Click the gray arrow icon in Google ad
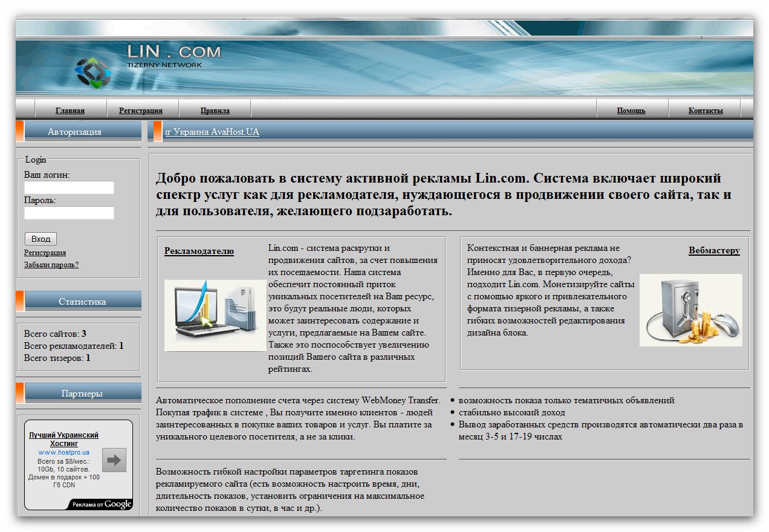This screenshot has height=532, width=769. pyautogui.click(x=114, y=460)
